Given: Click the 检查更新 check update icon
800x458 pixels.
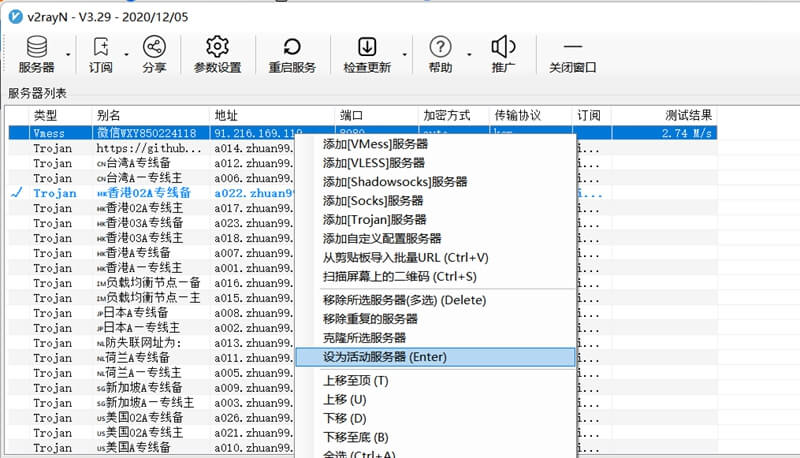Looking at the screenshot, I should [367, 47].
